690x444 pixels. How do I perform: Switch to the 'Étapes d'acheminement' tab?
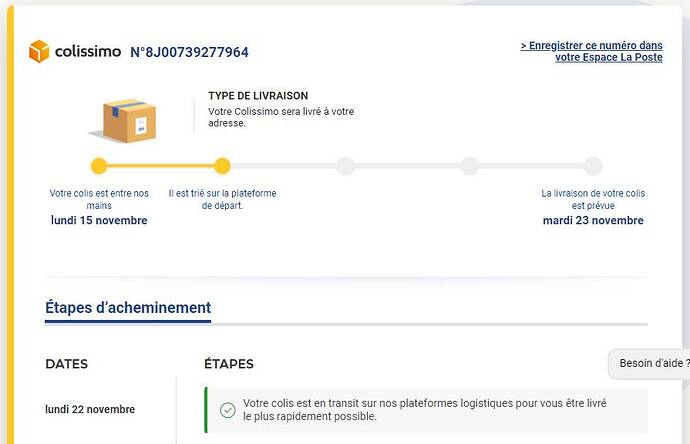(x=128, y=308)
